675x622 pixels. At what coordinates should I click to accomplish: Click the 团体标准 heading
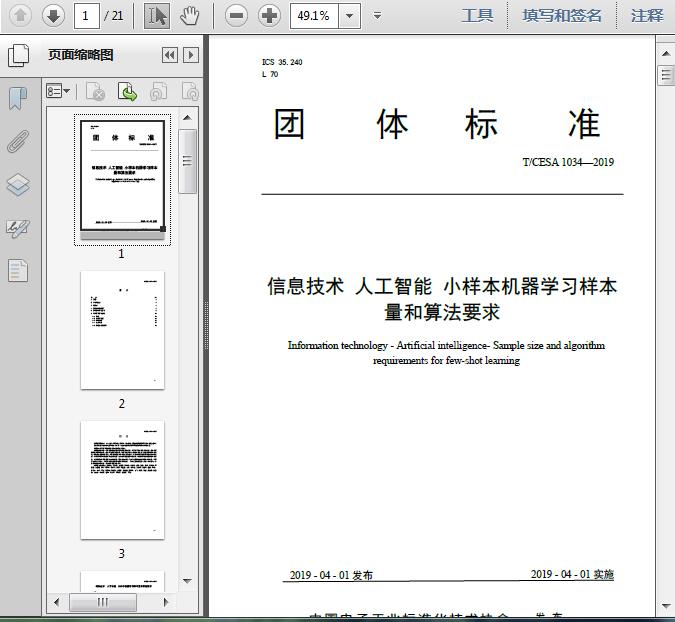click(437, 124)
